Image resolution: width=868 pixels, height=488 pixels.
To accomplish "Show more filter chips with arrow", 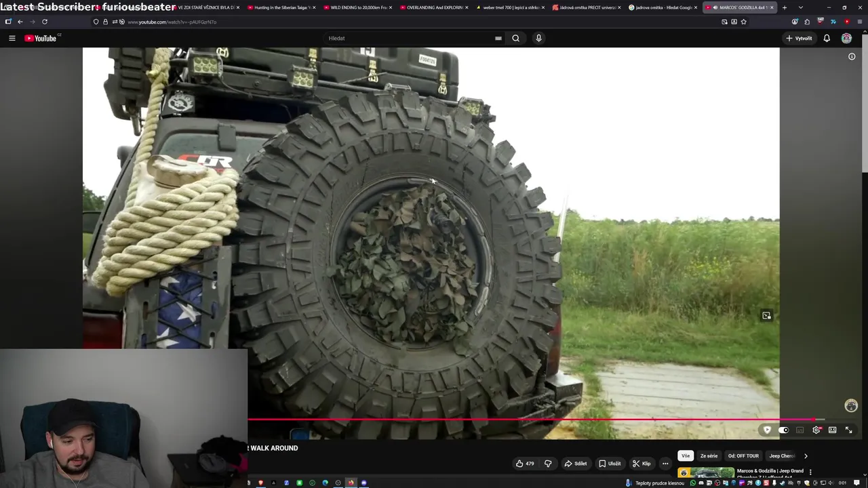I will (806, 456).
